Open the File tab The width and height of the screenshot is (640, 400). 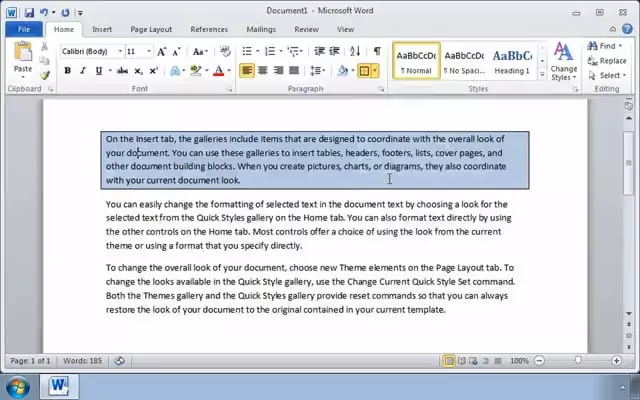[x=24, y=29]
